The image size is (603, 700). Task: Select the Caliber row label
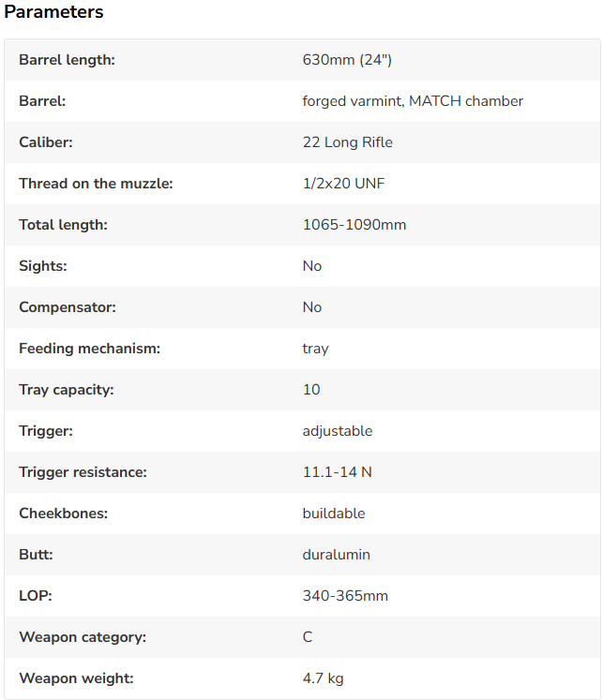coord(45,142)
